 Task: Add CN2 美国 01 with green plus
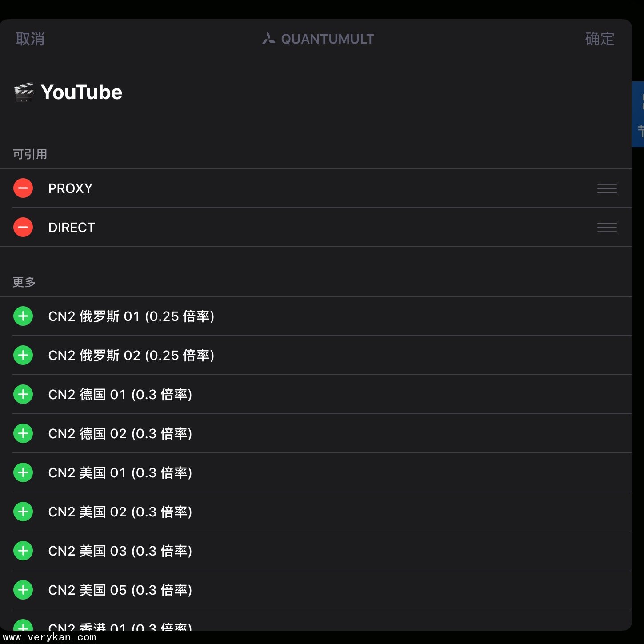23,473
